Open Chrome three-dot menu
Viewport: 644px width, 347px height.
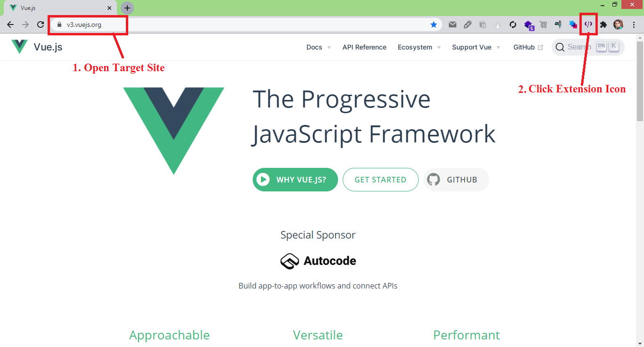[634, 25]
